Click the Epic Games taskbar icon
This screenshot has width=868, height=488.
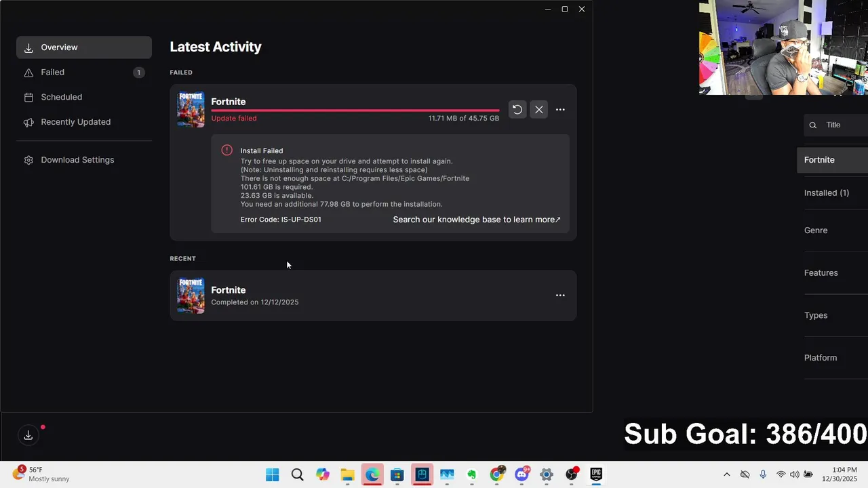(x=596, y=474)
